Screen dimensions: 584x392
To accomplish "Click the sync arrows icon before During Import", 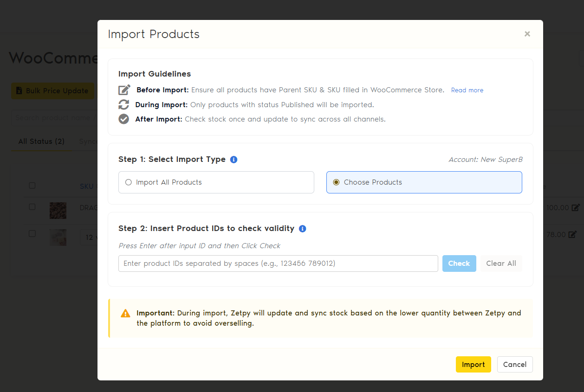I will pos(124,104).
